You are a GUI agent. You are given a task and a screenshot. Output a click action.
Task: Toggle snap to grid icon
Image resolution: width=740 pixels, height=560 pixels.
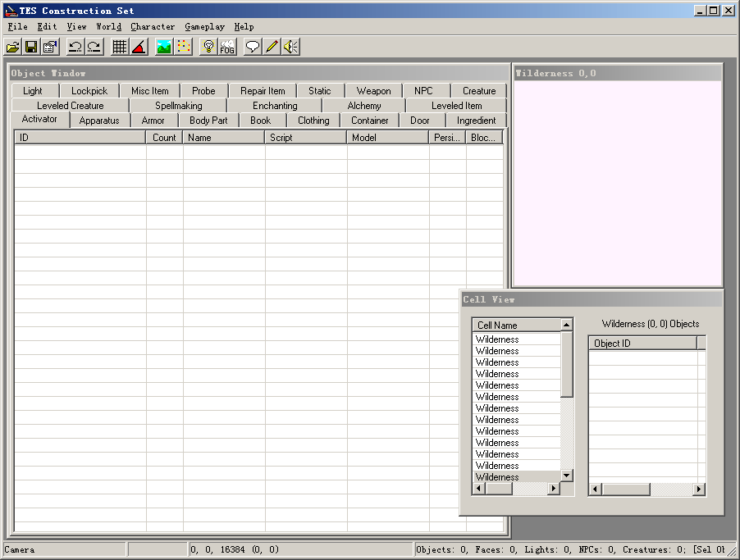pyautogui.click(x=120, y=47)
